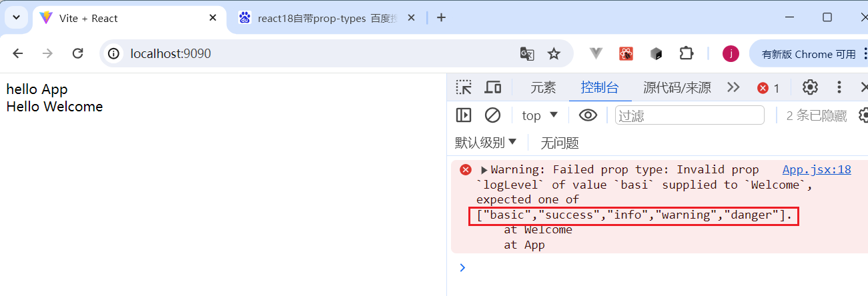This screenshot has width=868, height=296.
Task: Translate this page icon
Action: point(527,53)
